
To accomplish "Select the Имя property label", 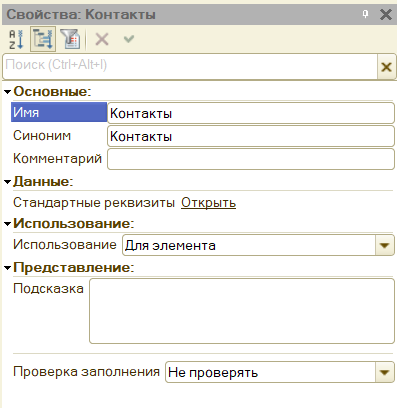I will (59, 112).
